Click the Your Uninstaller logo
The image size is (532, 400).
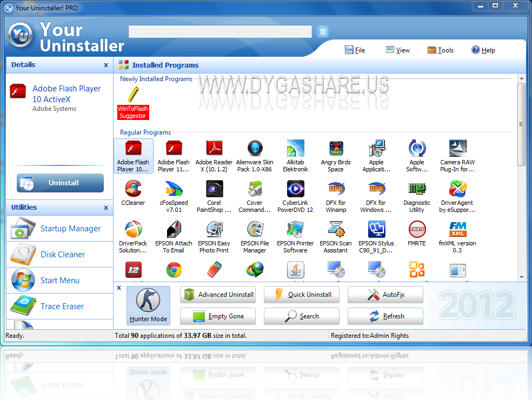point(21,35)
